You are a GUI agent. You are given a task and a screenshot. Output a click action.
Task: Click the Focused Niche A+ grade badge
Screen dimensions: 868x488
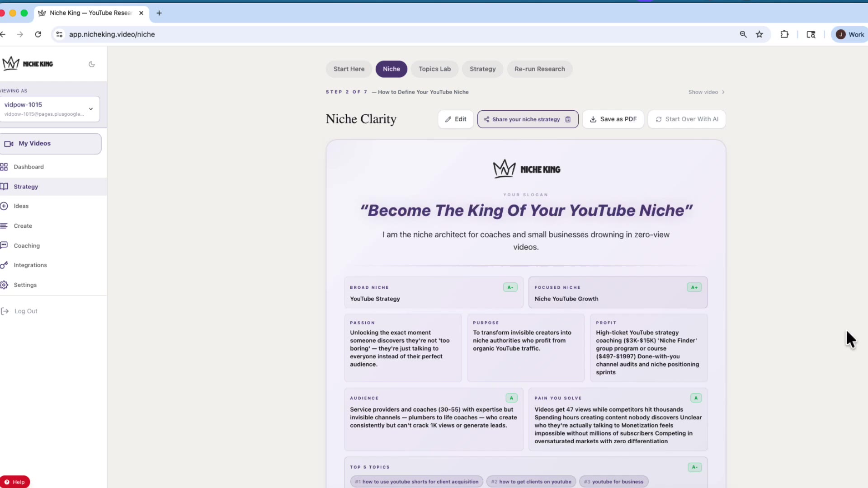(694, 287)
